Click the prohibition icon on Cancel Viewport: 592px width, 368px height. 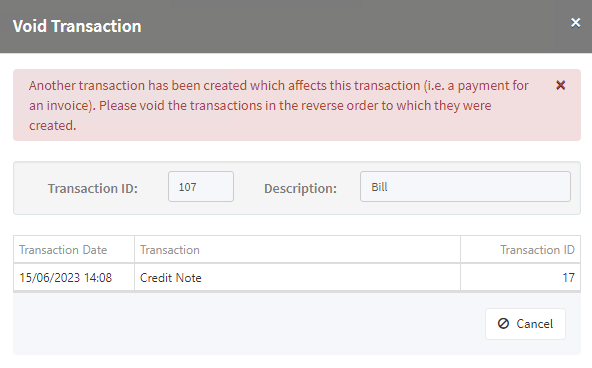[503, 323]
